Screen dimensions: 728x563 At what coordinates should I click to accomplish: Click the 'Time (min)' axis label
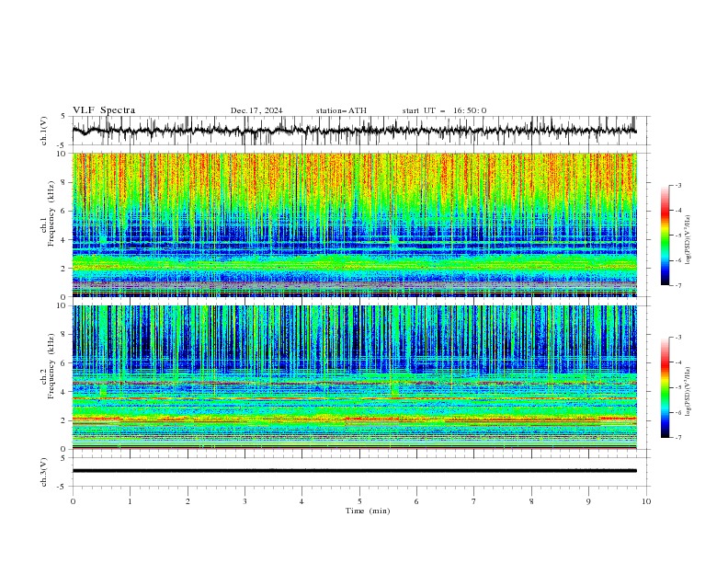pyautogui.click(x=368, y=511)
